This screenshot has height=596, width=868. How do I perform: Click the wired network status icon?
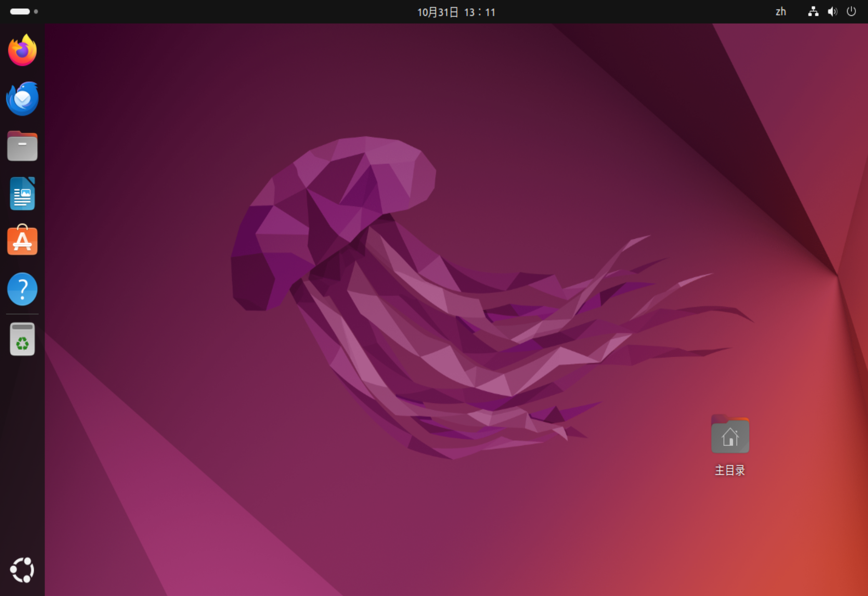[813, 12]
